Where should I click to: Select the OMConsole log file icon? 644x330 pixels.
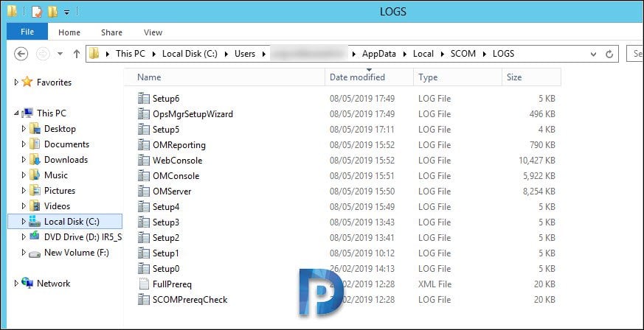(x=143, y=176)
